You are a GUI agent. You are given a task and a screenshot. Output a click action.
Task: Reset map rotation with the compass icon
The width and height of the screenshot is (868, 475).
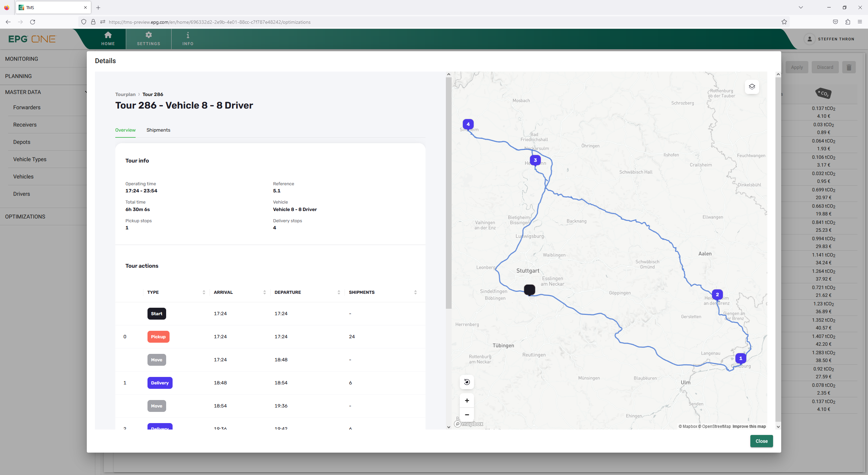(467, 382)
